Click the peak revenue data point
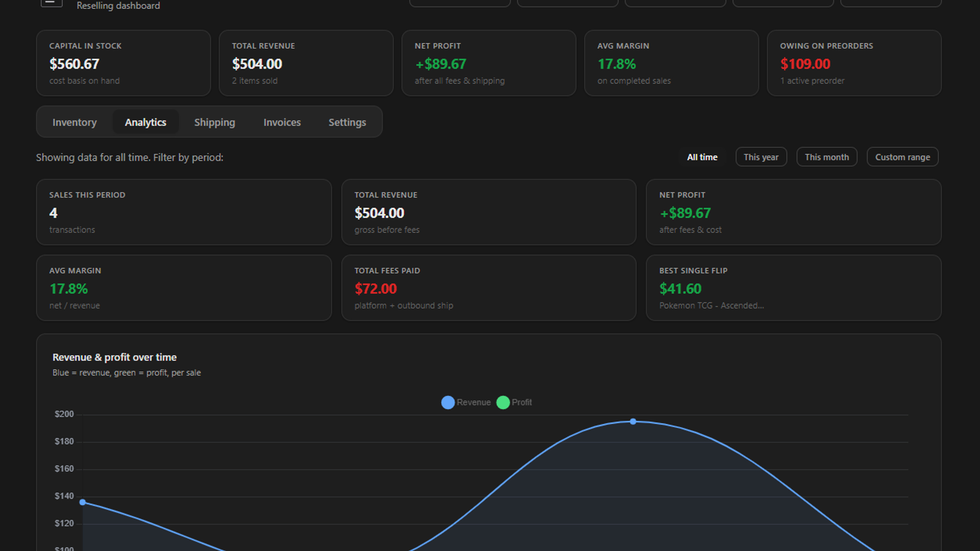The width and height of the screenshot is (980, 551). [x=633, y=422]
